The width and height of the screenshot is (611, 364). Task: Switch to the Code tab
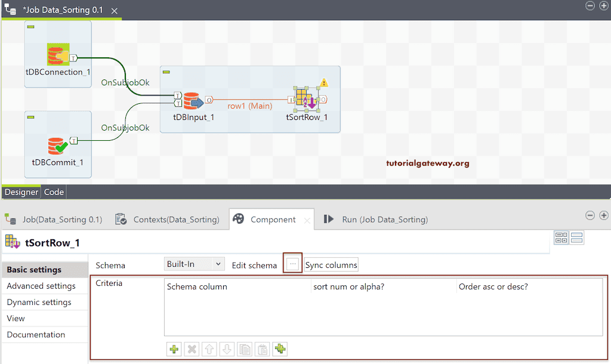pos(54,192)
